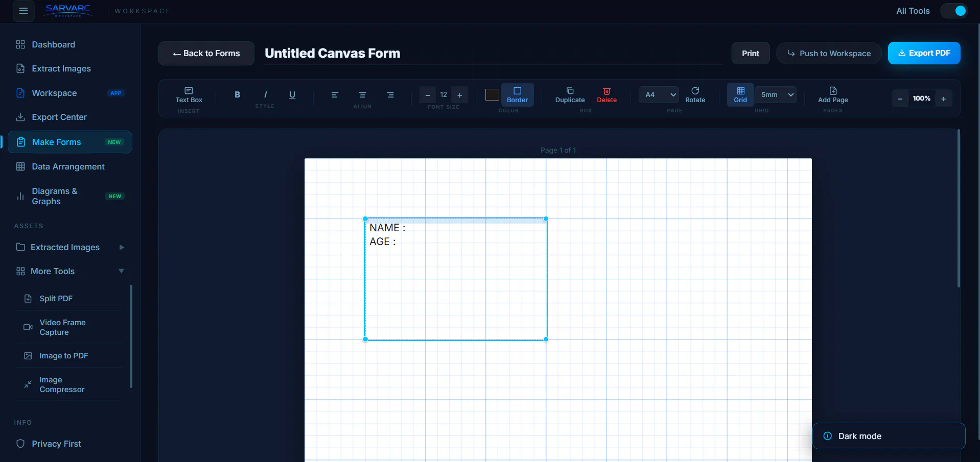Duplicate the selected box
Image resolution: width=980 pixels, height=462 pixels.
coord(570,95)
